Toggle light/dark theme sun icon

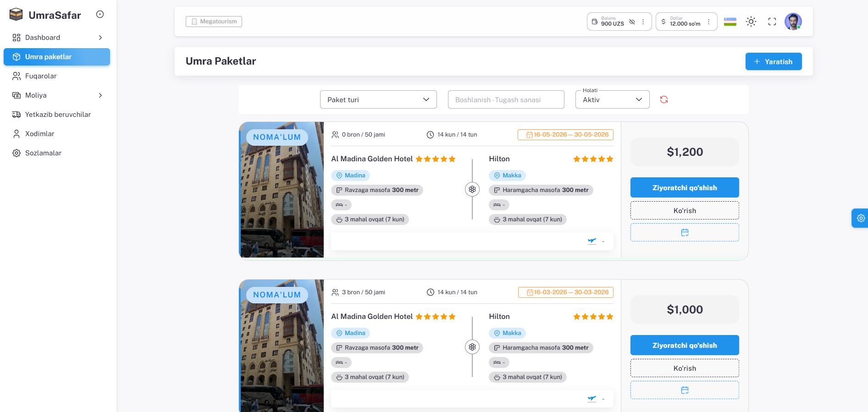pyautogui.click(x=751, y=22)
